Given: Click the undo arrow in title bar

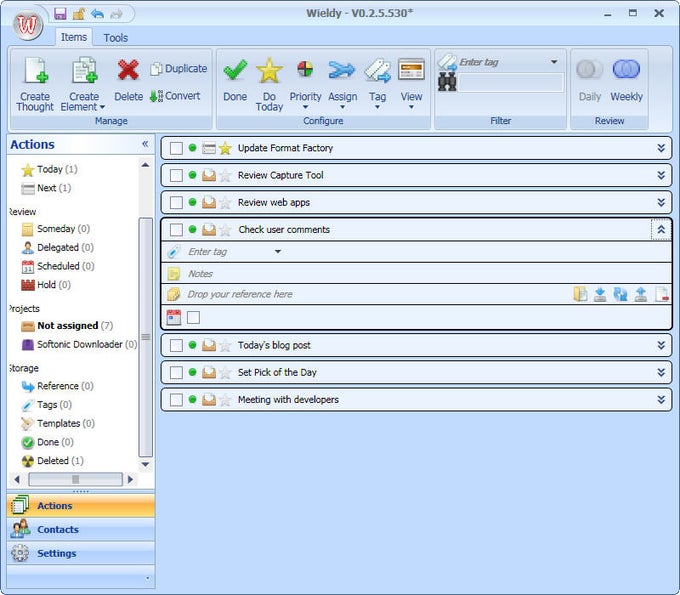Looking at the screenshot, I should (x=98, y=13).
